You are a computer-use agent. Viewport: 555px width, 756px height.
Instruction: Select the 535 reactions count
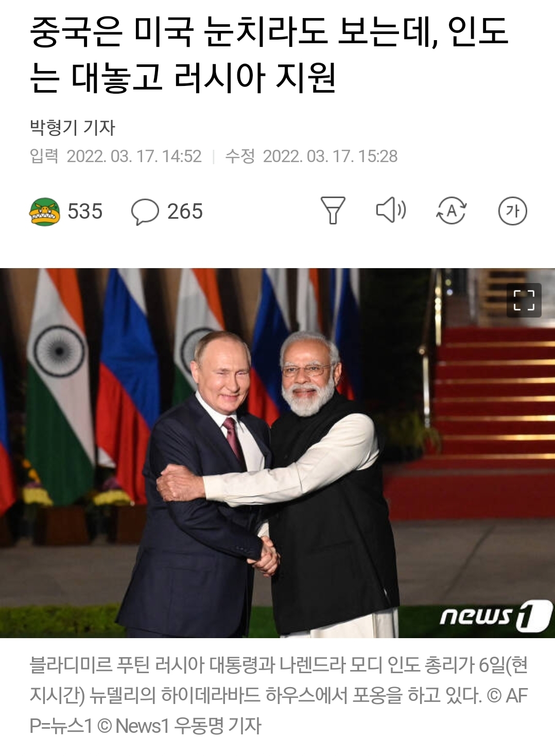pos(85,212)
